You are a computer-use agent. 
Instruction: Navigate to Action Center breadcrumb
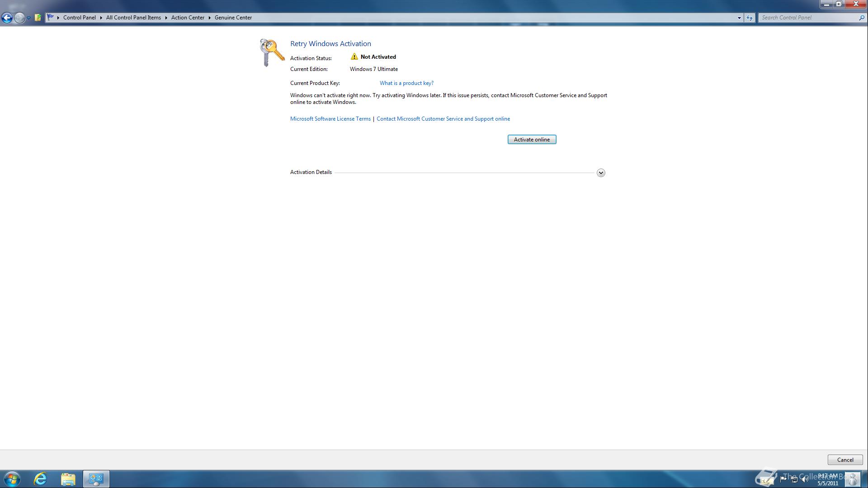(188, 18)
